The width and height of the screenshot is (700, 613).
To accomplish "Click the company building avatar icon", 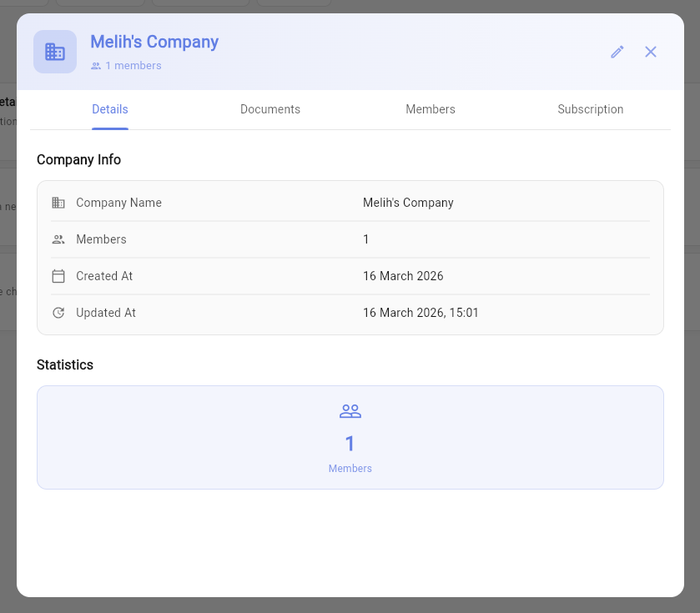I will point(55,52).
